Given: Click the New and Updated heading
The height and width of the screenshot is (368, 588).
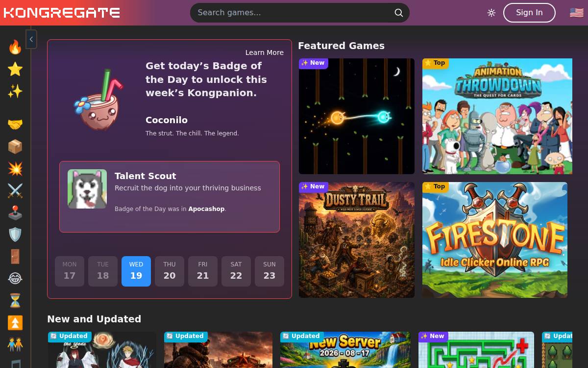Looking at the screenshot, I should click(94, 319).
